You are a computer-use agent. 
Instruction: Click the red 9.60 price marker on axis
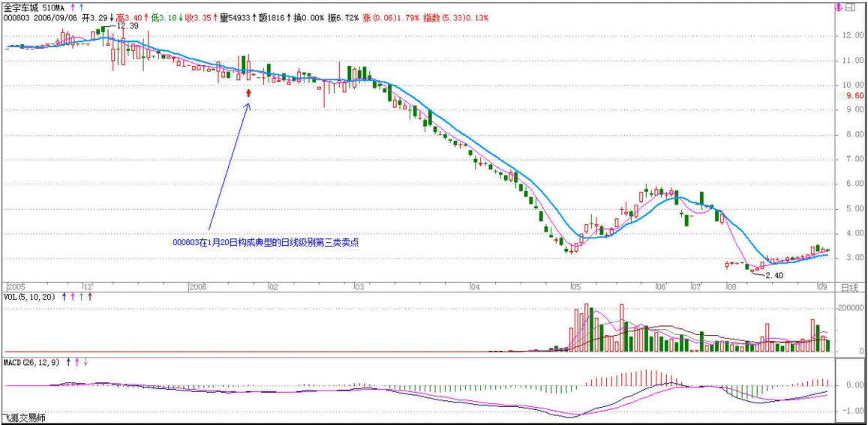click(x=854, y=96)
